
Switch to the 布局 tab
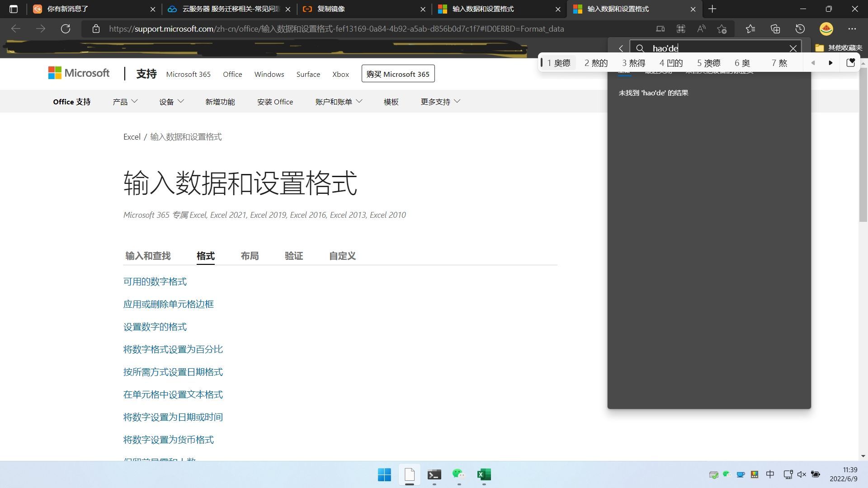pyautogui.click(x=250, y=256)
